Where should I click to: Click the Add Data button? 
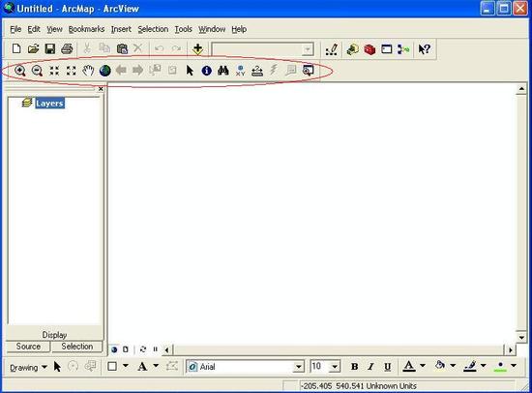[x=197, y=49]
